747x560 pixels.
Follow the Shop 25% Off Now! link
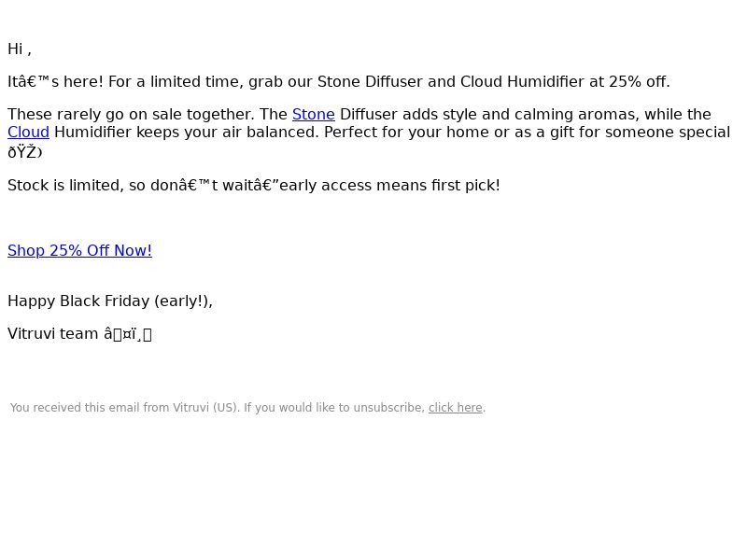(79, 251)
